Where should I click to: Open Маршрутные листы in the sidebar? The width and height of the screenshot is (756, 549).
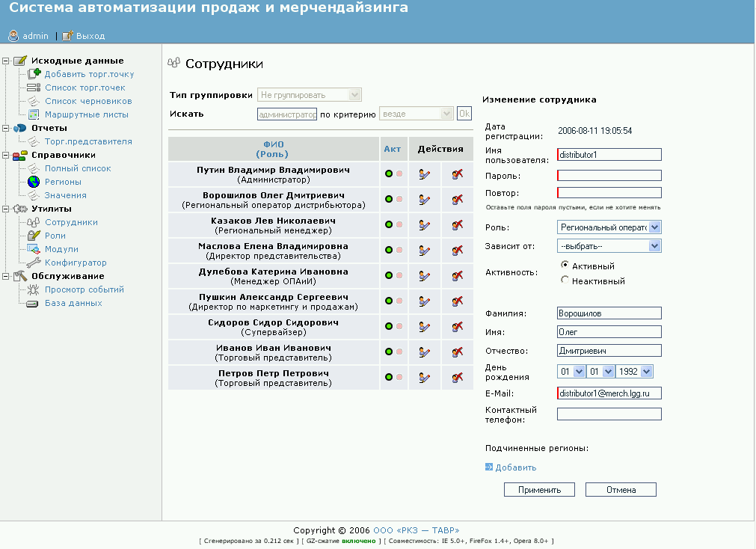(x=86, y=114)
